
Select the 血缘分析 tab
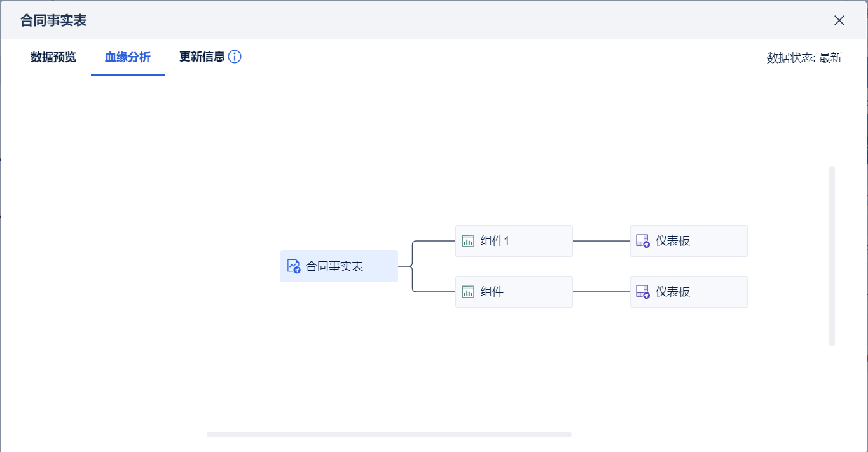pos(128,57)
